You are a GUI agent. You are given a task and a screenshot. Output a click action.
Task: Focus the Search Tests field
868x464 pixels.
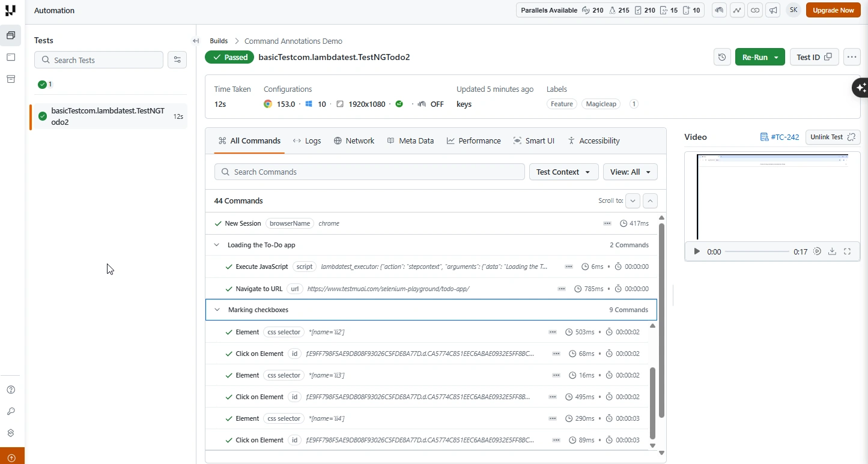click(99, 59)
